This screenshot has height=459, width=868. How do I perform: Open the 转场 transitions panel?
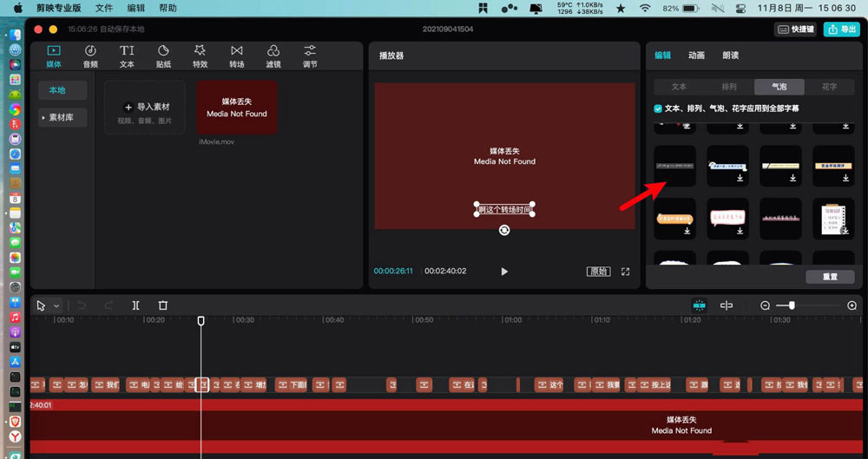[x=236, y=56]
